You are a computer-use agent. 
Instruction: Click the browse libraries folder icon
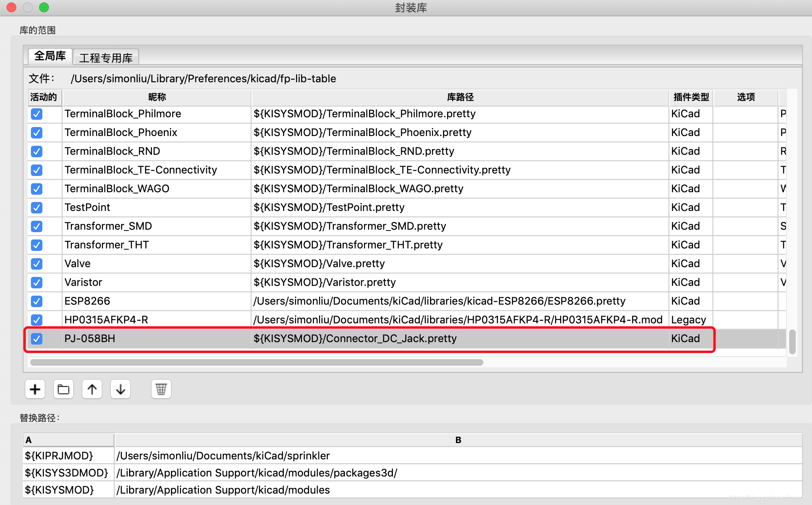(64, 389)
